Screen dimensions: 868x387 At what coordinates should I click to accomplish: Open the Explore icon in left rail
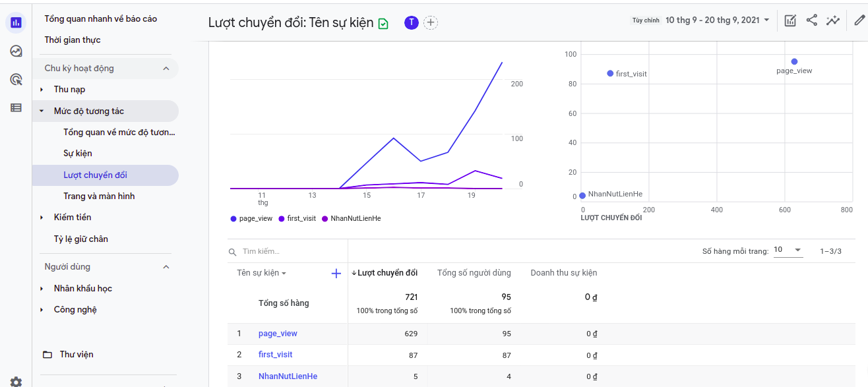(16, 51)
